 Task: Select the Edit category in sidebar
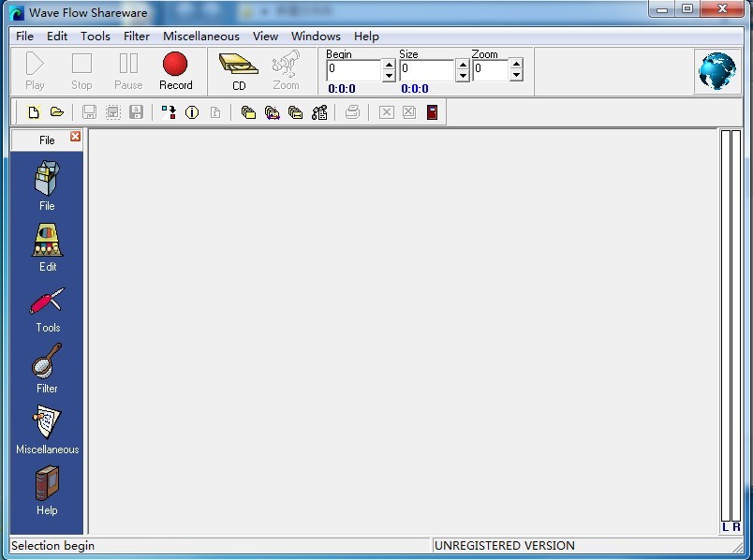pyautogui.click(x=47, y=247)
